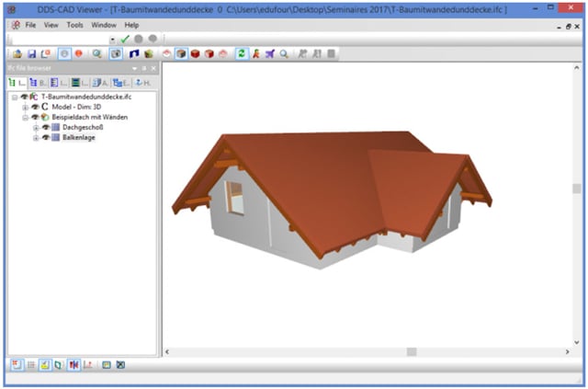Switch to the 'E' tab in Ifc file browser
The width and height of the screenshot is (588, 389).
point(121,83)
